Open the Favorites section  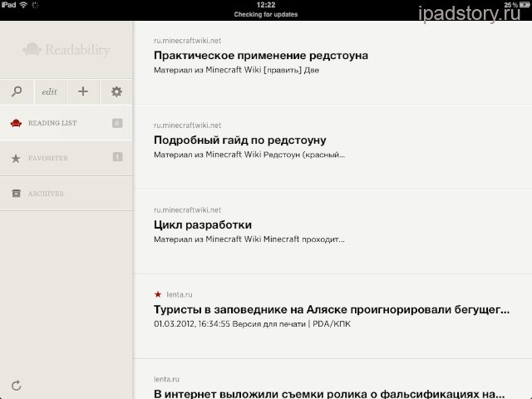coord(66,158)
